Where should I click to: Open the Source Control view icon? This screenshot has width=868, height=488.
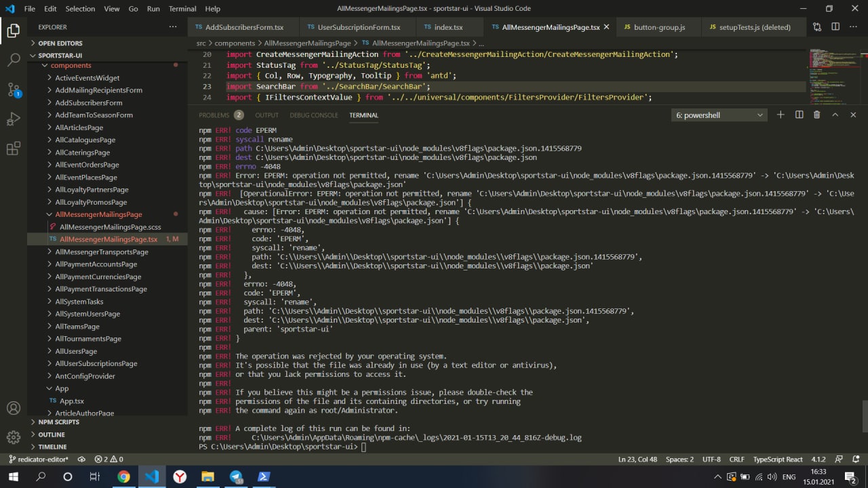pyautogui.click(x=13, y=89)
